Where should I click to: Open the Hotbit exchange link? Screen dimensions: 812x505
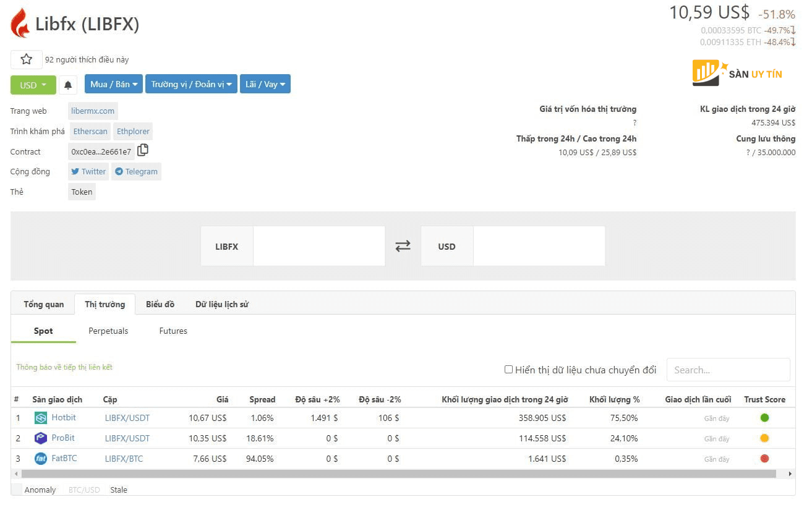pyautogui.click(x=64, y=417)
